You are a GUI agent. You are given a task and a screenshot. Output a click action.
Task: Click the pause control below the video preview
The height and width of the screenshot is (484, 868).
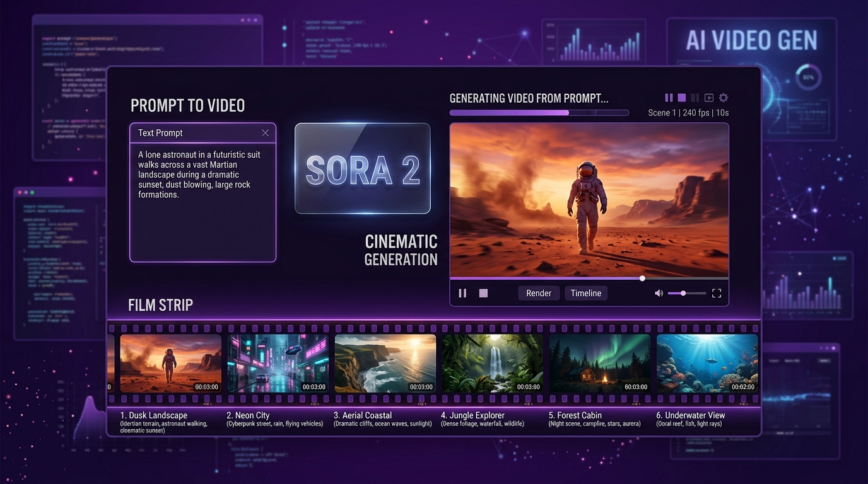462,292
